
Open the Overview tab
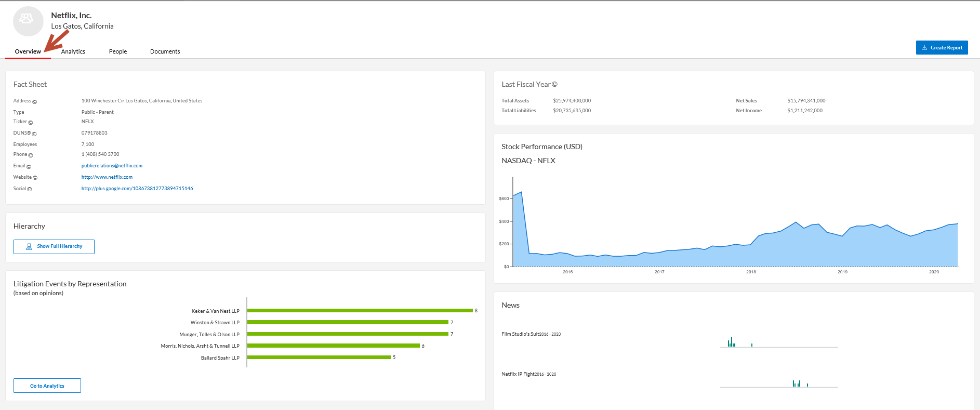[28, 51]
